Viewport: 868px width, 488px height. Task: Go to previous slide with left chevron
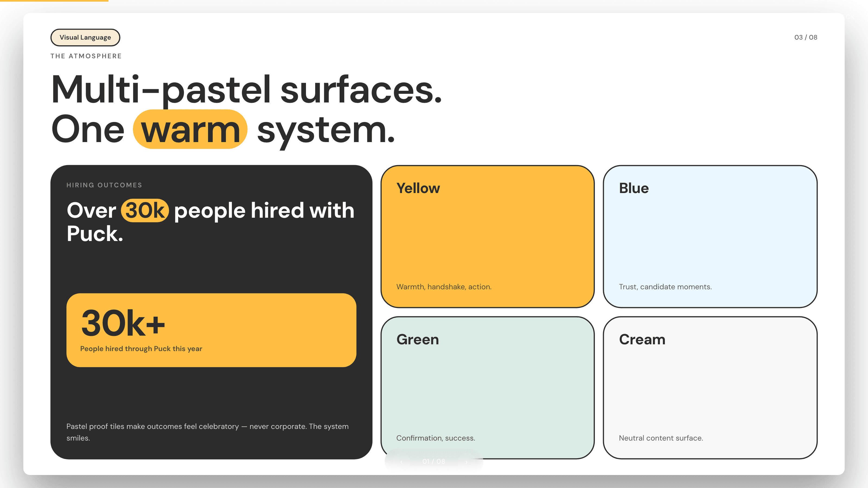point(401,461)
